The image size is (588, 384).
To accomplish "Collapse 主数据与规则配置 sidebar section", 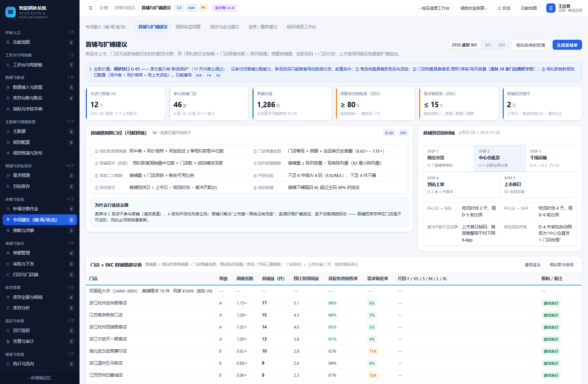I will [x=40, y=122].
